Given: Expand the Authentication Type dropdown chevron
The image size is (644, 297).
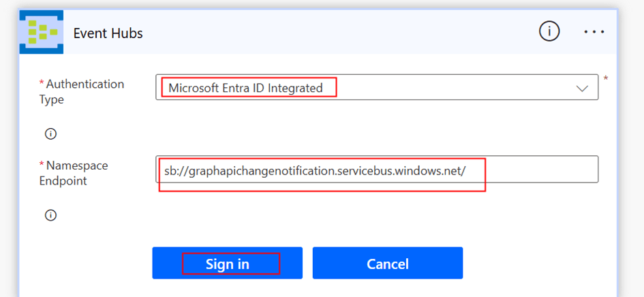Looking at the screenshot, I should pyautogui.click(x=582, y=89).
